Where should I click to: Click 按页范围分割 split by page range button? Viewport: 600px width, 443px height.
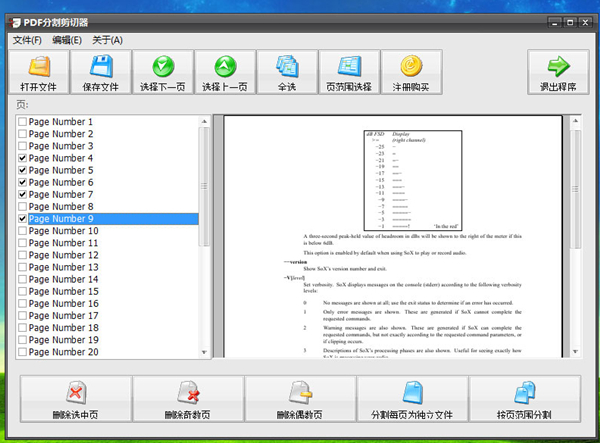tap(523, 399)
